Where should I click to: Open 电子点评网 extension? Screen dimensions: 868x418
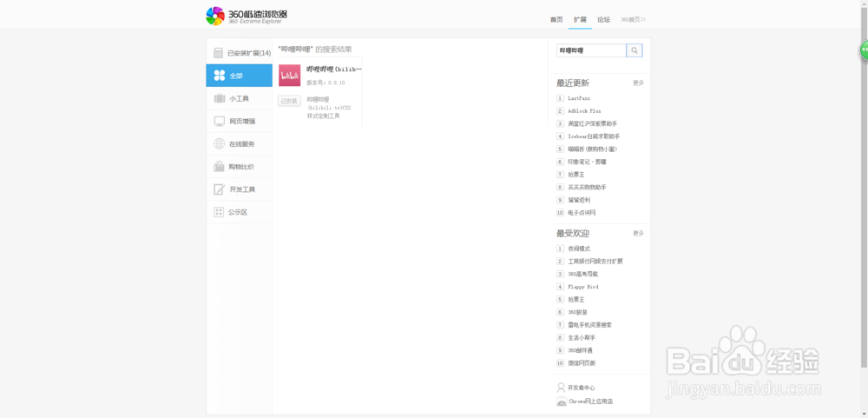tap(582, 213)
